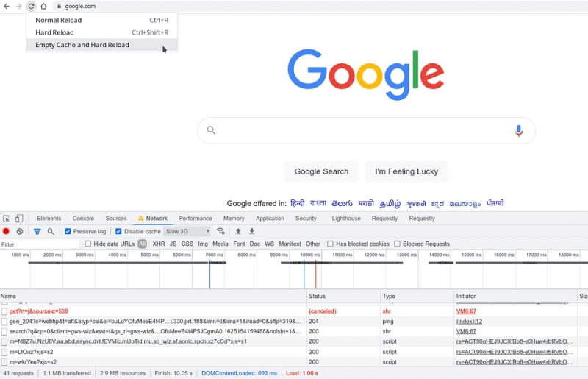Open the Performance tab

coord(196,219)
